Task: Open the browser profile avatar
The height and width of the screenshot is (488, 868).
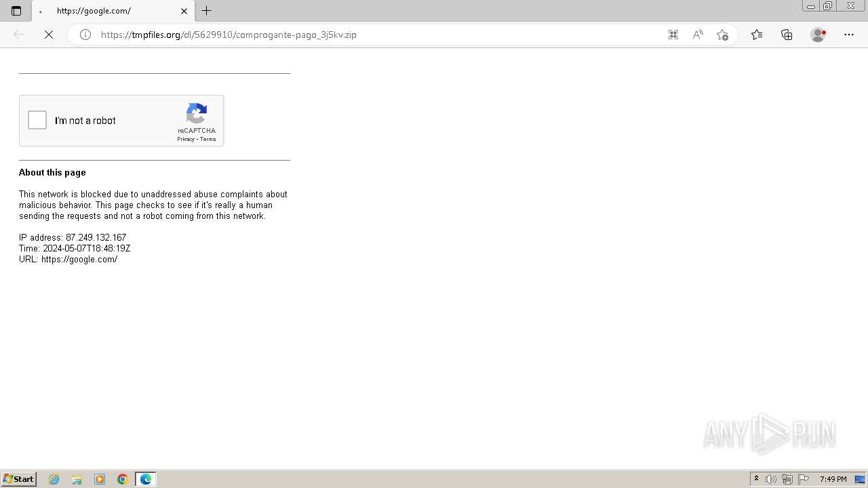Action: pos(818,35)
